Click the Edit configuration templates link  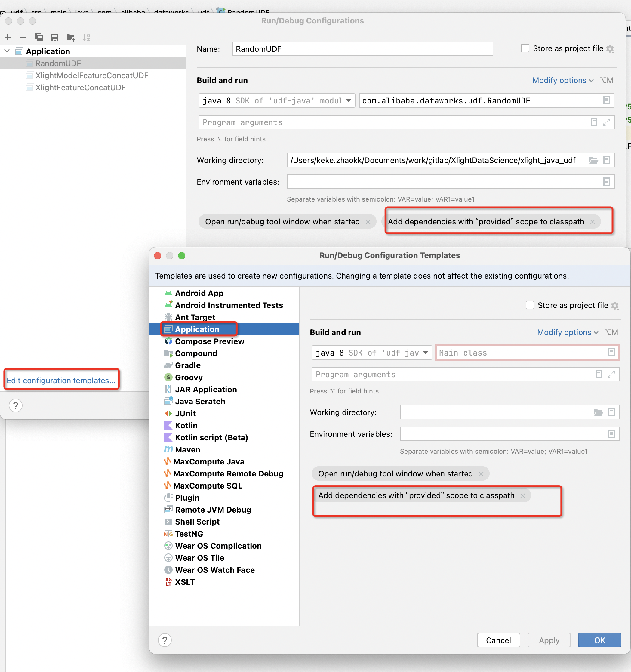tap(61, 380)
